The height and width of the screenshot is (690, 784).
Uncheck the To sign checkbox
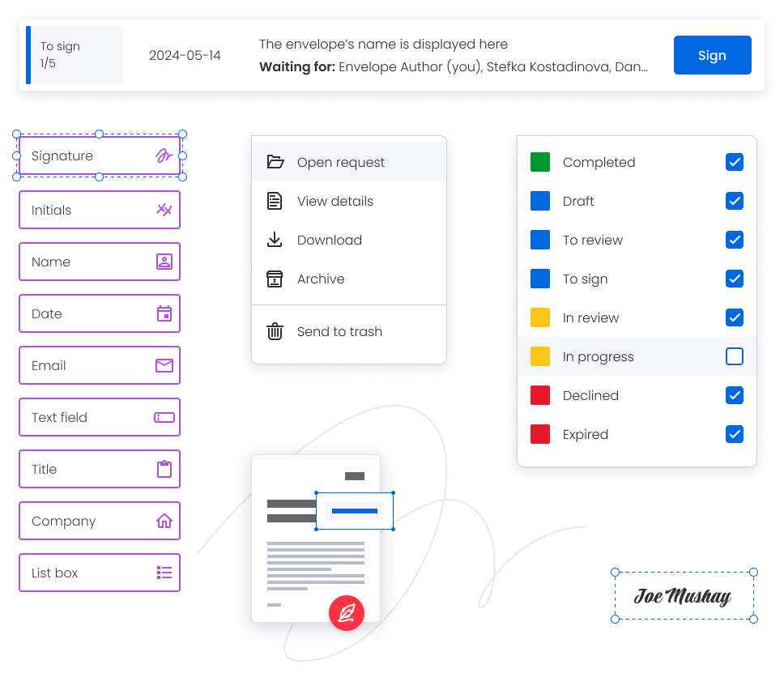(734, 279)
